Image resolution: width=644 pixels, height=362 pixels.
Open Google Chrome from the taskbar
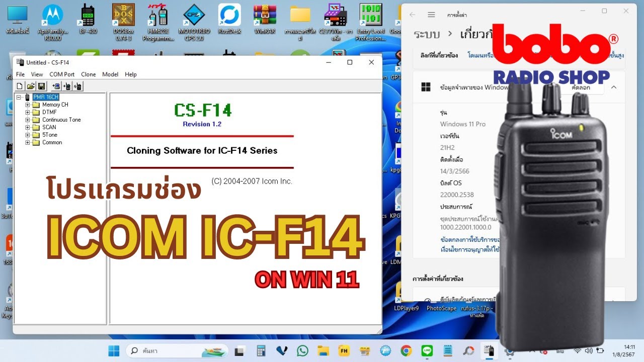coord(406,350)
